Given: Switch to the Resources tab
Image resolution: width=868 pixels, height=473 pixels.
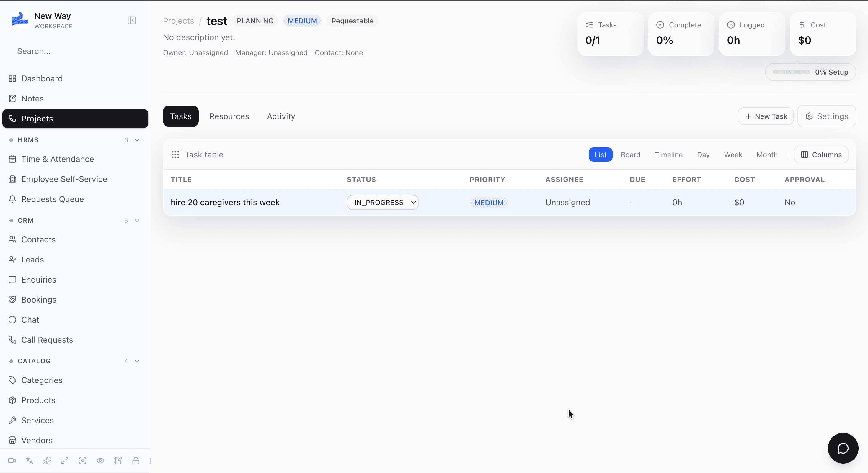Looking at the screenshot, I should point(229,116).
